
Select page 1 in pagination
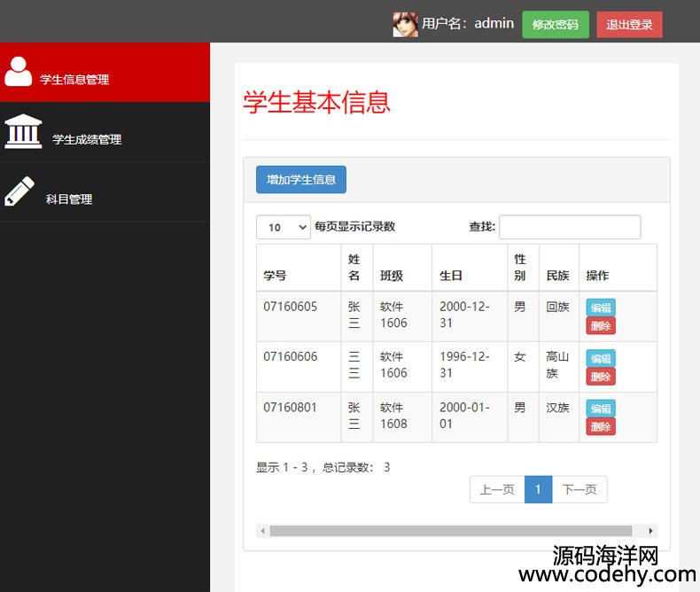539,489
